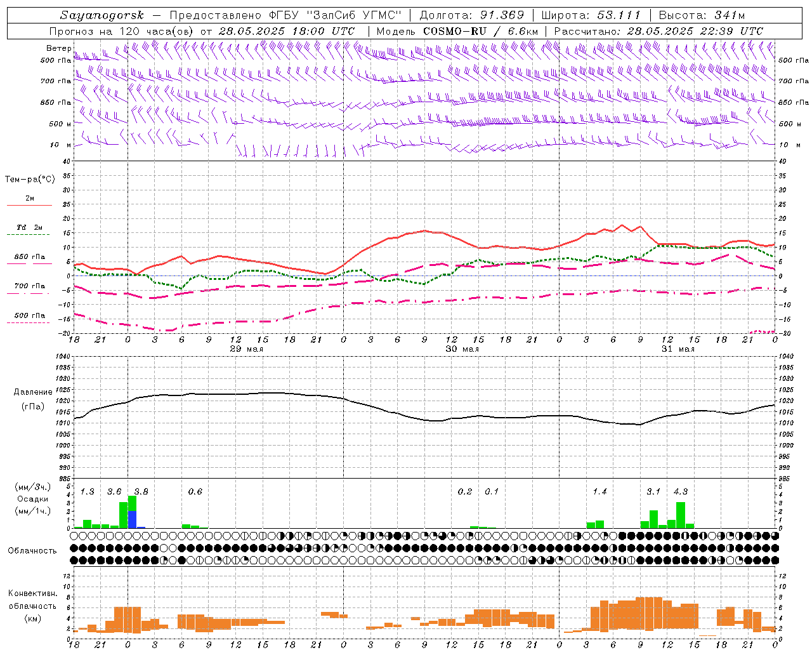This screenshot has height=650, width=812.
Task: Click the '1.4' precipitation total value
Action: pos(599,492)
